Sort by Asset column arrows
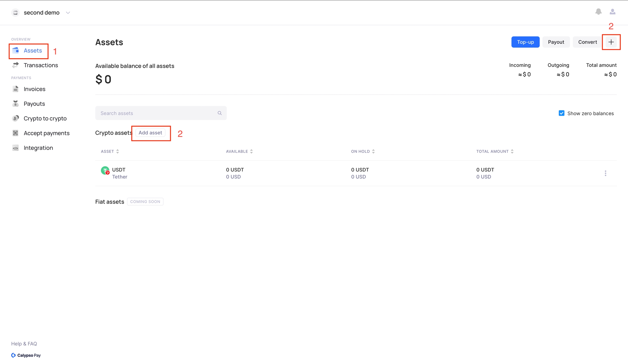The height and width of the screenshot is (364, 628). tap(117, 151)
